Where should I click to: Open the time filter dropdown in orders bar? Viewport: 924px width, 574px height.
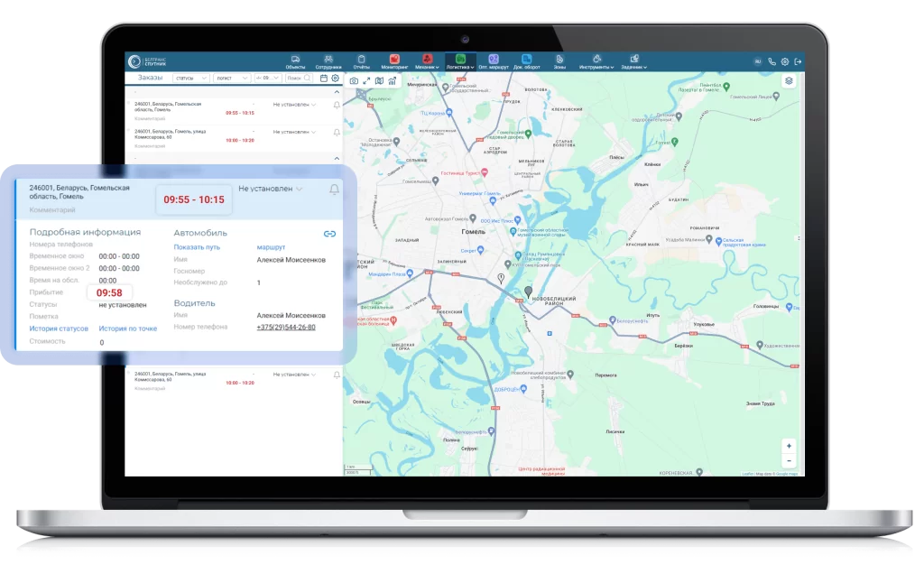(267, 78)
